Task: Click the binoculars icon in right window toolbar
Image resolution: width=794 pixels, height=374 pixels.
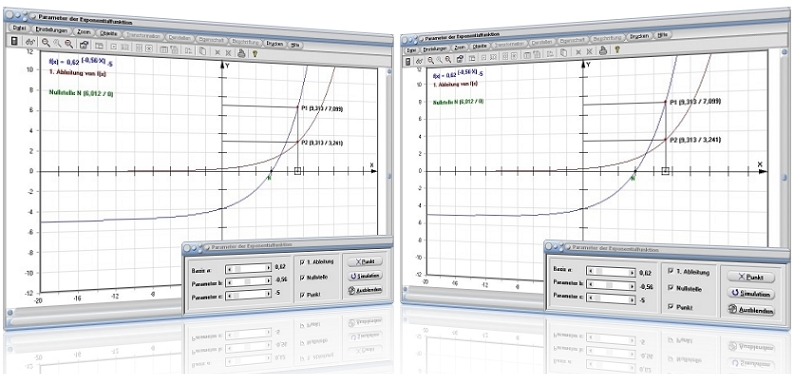Action: 419,61
